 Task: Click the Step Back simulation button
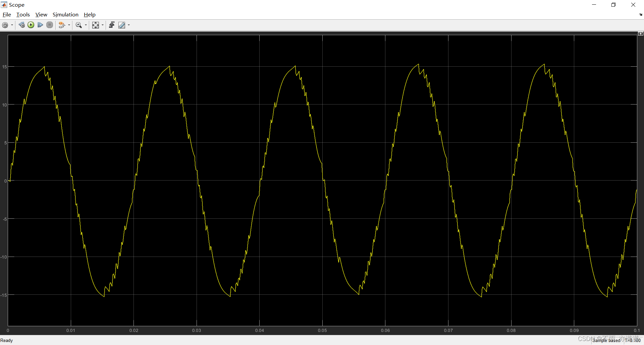[22, 25]
